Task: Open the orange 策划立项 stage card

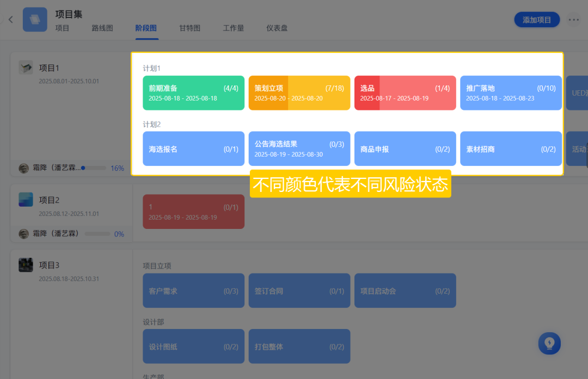Action: click(x=299, y=93)
